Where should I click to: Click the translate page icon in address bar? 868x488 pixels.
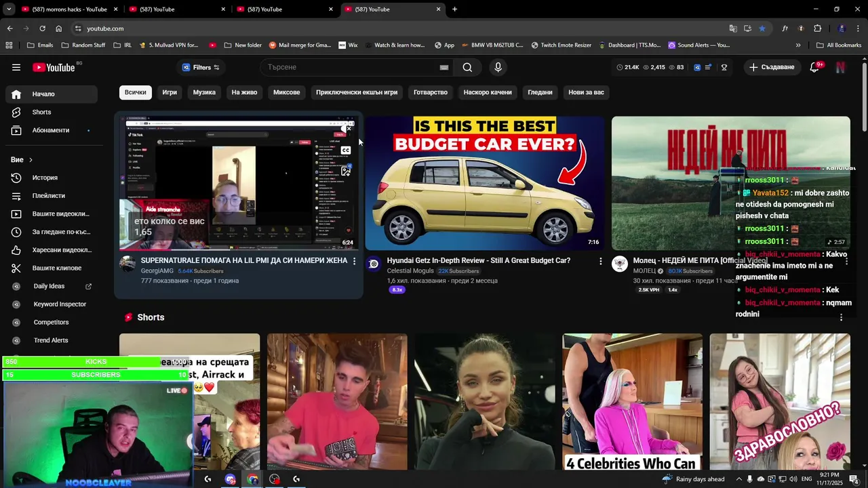pos(733,28)
